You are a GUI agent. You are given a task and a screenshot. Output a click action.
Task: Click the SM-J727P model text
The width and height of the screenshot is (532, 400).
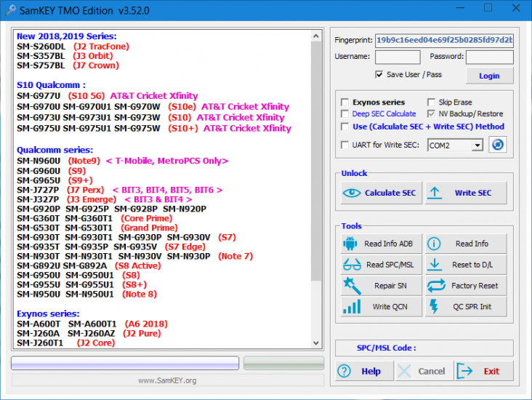click(38, 190)
